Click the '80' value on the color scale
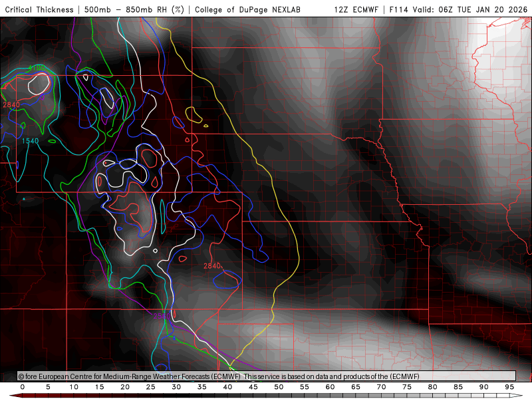This screenshot has height=399, width=532. click(432, 387)
